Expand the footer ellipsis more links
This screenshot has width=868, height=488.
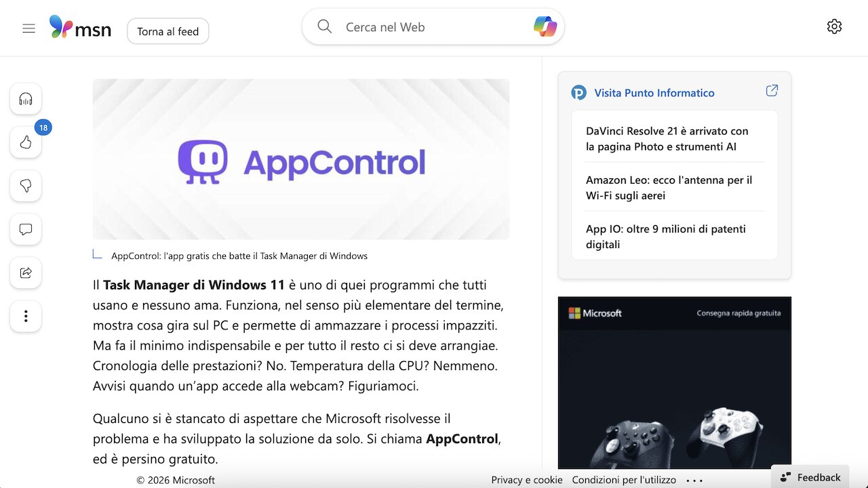pyautogui.click(x=694, y=480)
